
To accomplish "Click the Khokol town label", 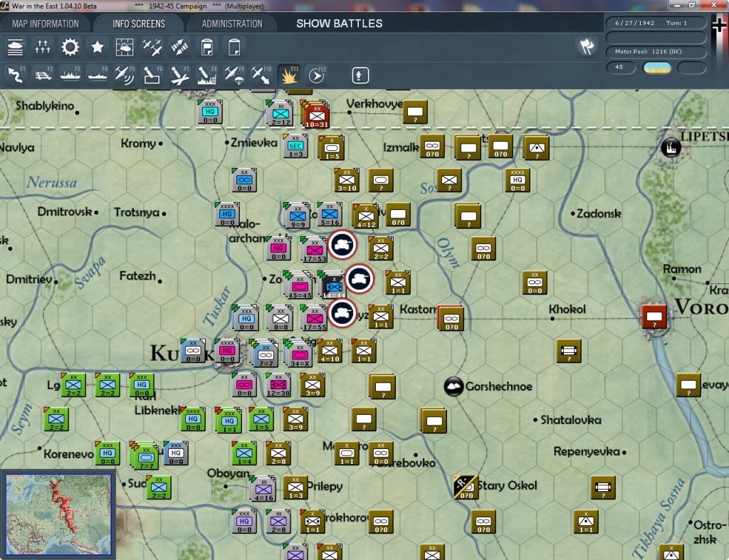I will pyautogui.click(x=567, y=310).
